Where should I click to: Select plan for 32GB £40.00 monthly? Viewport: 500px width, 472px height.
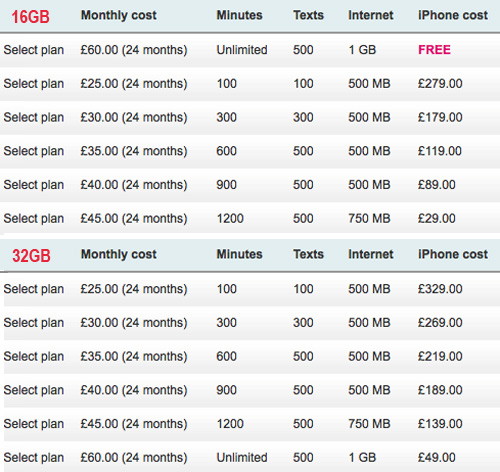34,390
